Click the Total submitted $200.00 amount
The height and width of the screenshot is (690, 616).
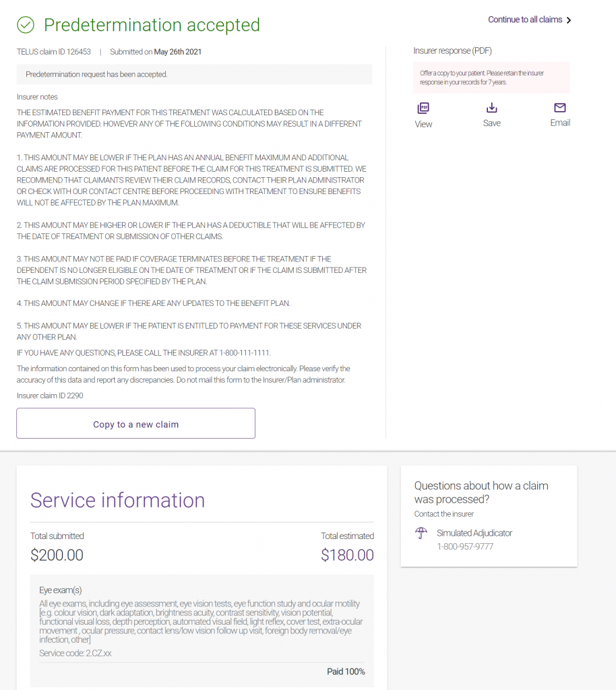57,555
